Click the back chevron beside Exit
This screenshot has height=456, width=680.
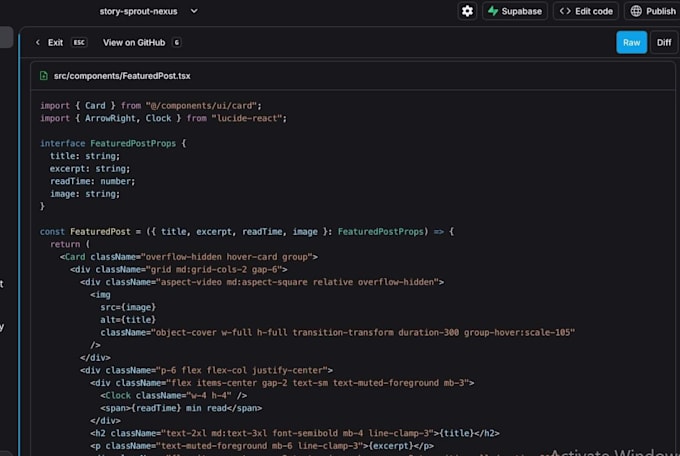point(38,43)
